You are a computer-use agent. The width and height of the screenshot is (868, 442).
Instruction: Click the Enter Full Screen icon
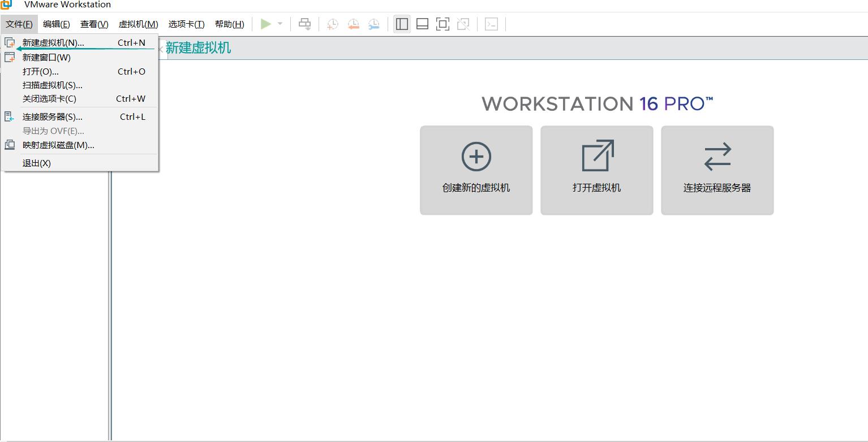(x=442, y=24)
